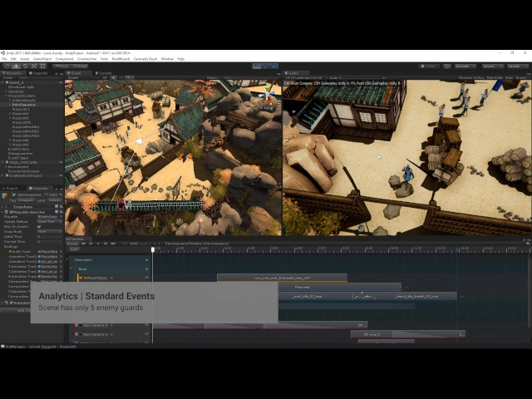Select the stand_idle_breath_00_loop clip
Image resolution: width=532 pixels, height=399 pixels.
(416, 297)
